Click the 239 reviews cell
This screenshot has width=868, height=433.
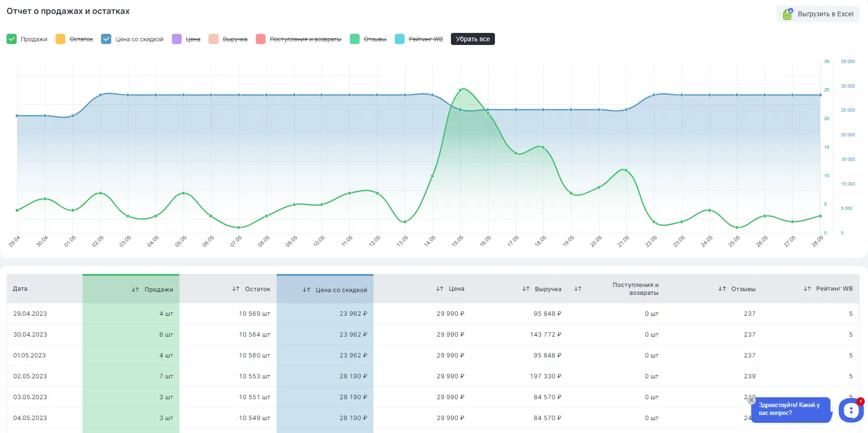point(750,376)
